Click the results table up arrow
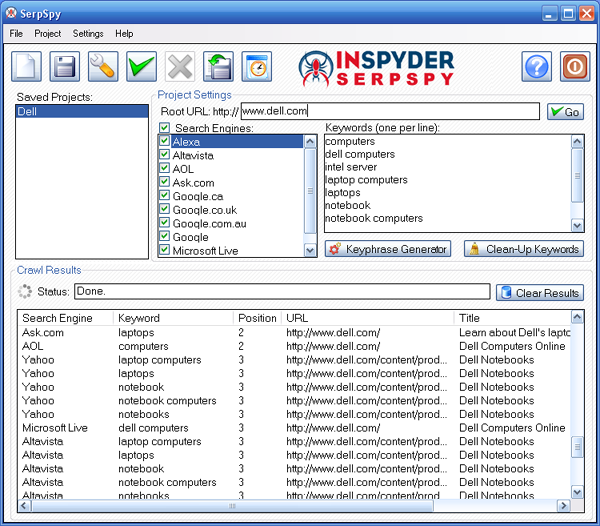 [577, 317]
